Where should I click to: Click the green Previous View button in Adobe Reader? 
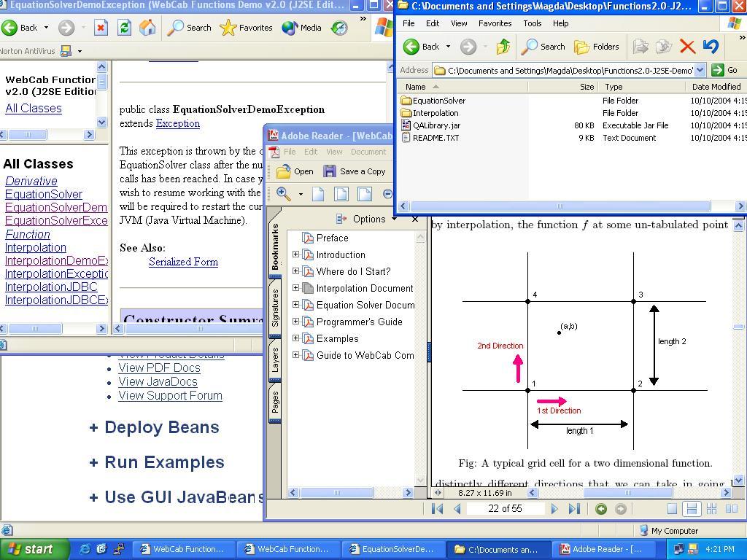(601, 509)
